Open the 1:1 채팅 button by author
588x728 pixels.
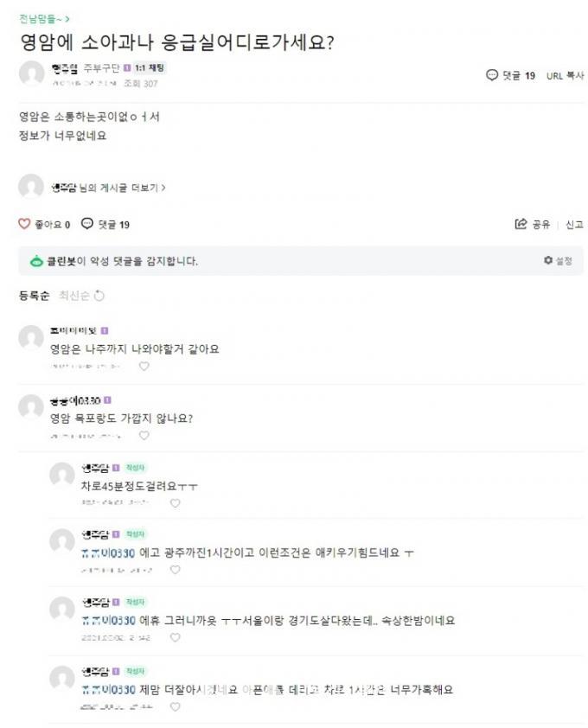(x=149, y=68)
